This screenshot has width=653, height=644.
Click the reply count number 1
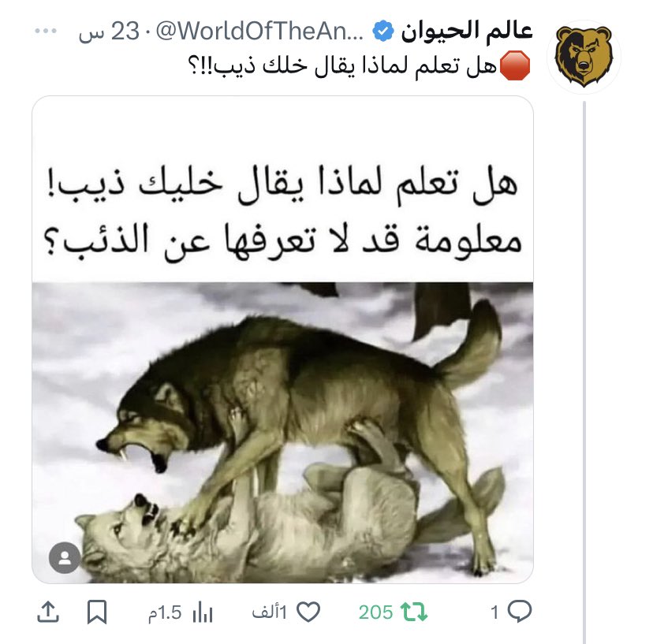tap(494, 612)
